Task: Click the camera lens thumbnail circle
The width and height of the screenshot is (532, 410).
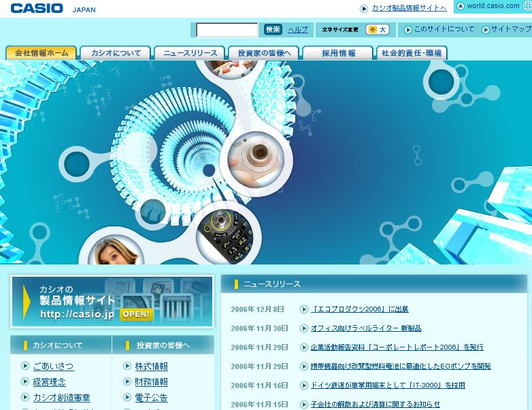Action: coord(256,159)
